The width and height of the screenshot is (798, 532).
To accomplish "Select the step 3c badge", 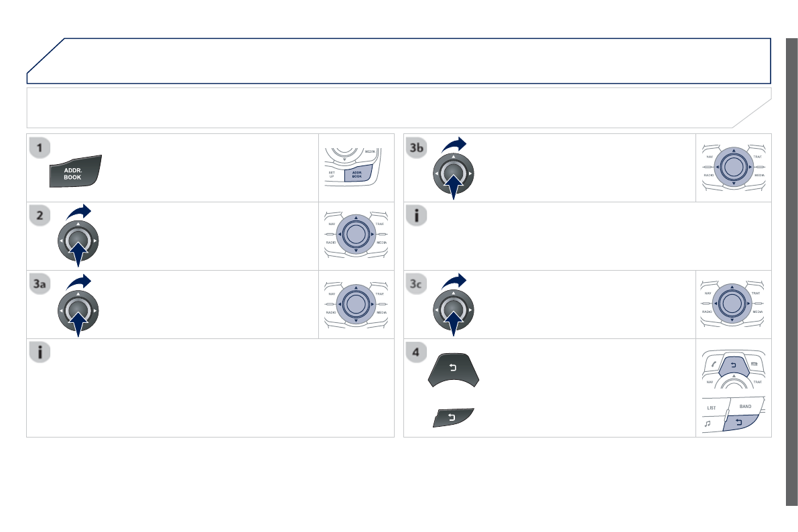I will pos(416,285).
